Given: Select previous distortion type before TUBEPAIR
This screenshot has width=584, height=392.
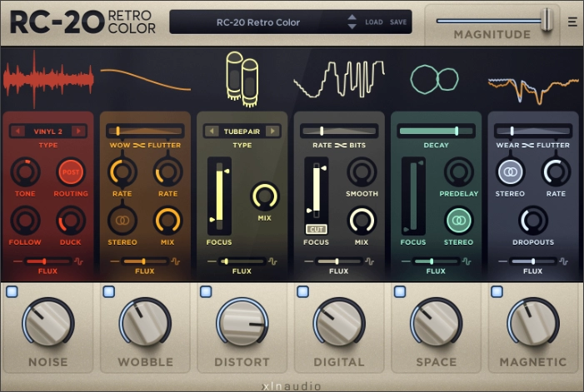Looking at the screenshot, I should point(212,131).
